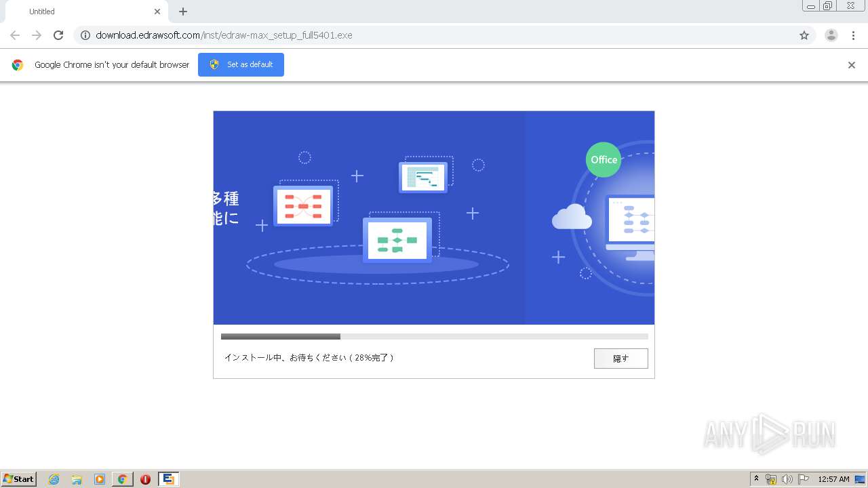Bookmark this page with the star icon

tap(804, 35)
